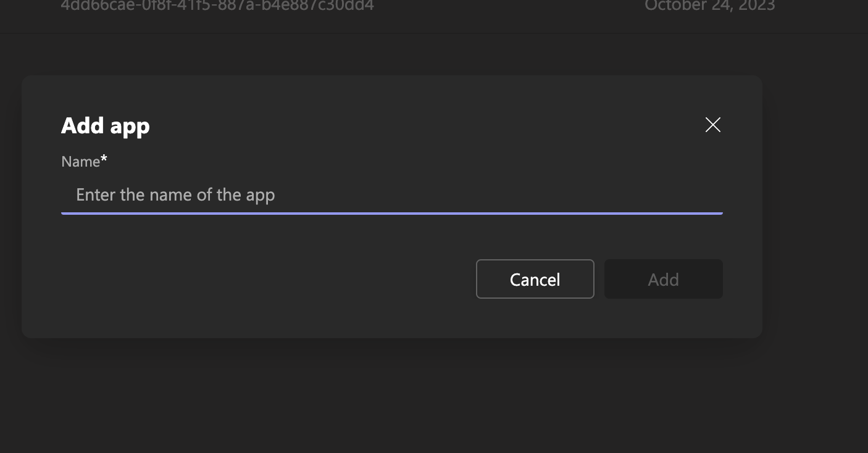Click beside the Add button

pos(741,279)
